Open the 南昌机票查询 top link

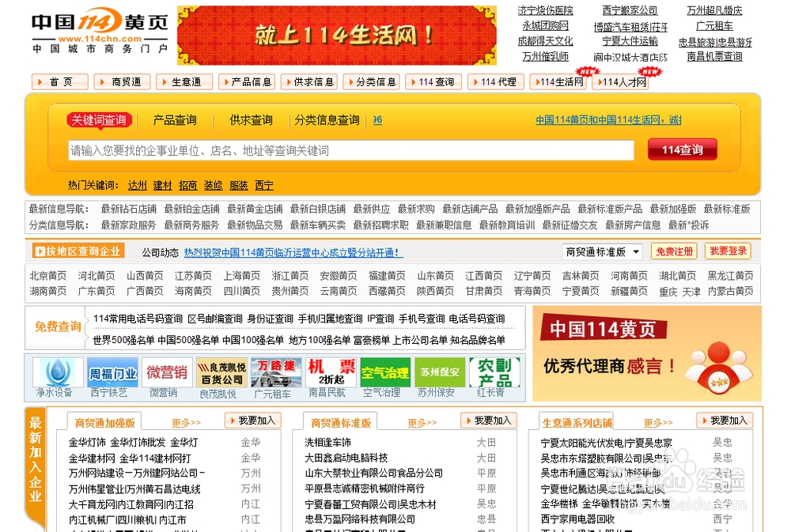(x=714, y=56)
